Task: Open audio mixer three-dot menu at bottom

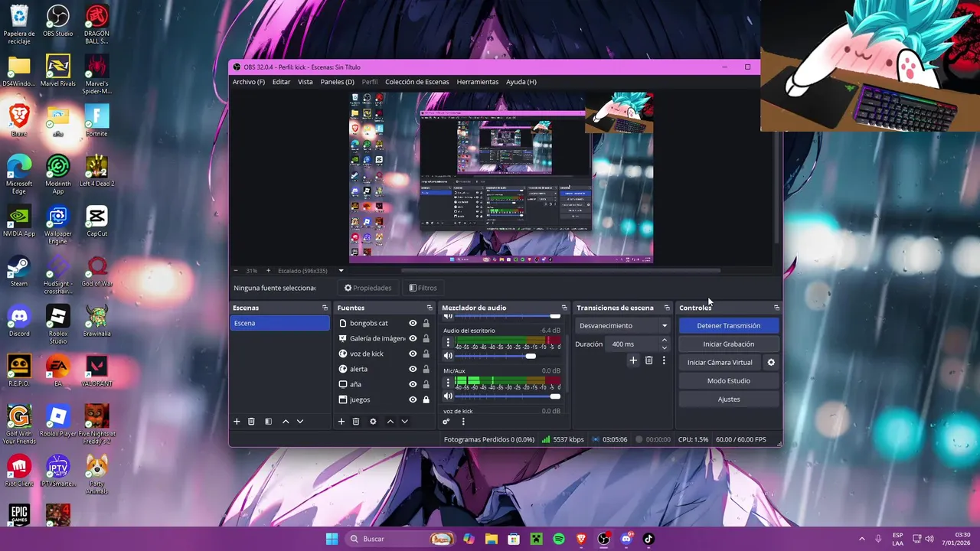Action: [463, 422]
